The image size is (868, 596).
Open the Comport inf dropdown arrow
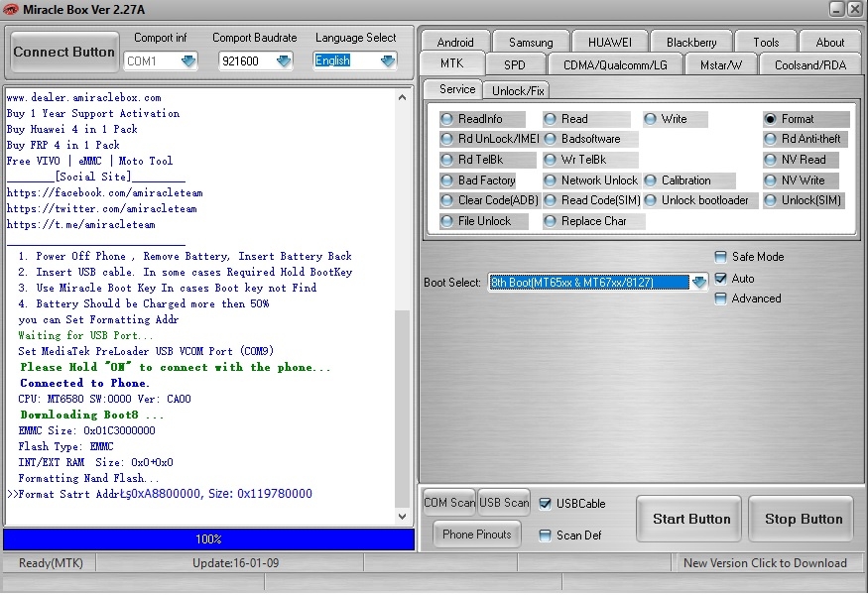188,60
